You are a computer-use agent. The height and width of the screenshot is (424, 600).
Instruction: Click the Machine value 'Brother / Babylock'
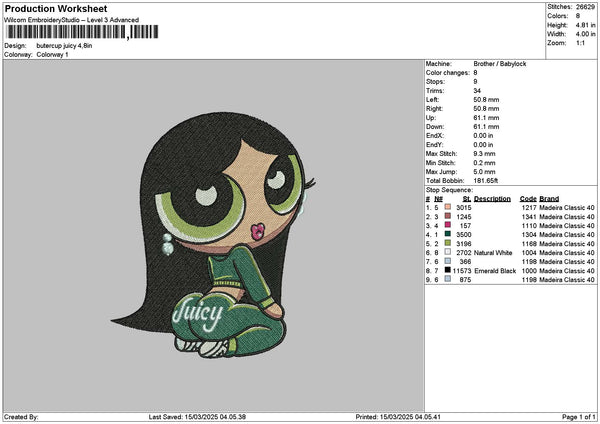coord(500,64)
